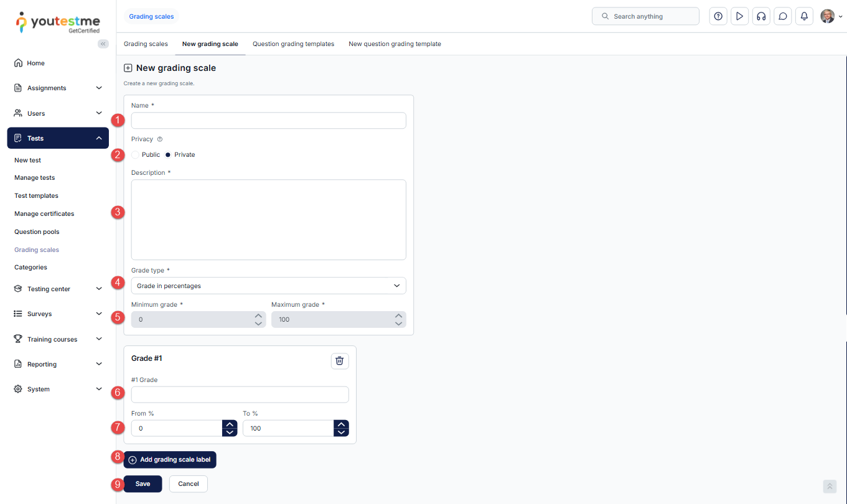
Task: Click the Search anything field
Action: (x=645, y=16)
